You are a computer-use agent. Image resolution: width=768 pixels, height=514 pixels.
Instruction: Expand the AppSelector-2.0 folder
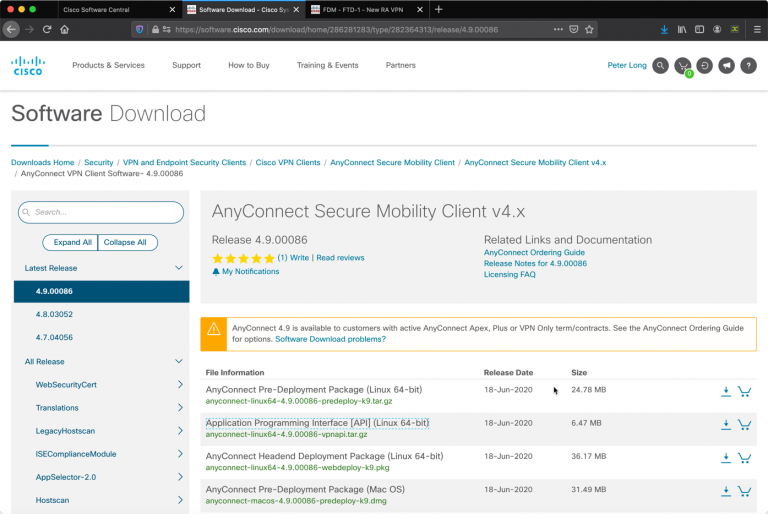[180, 477]
